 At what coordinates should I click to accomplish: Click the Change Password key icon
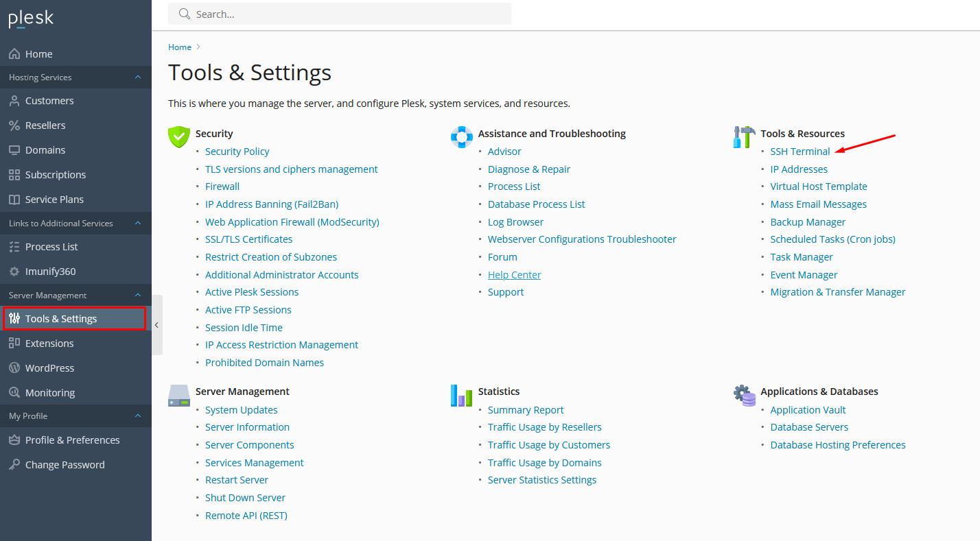14,464
